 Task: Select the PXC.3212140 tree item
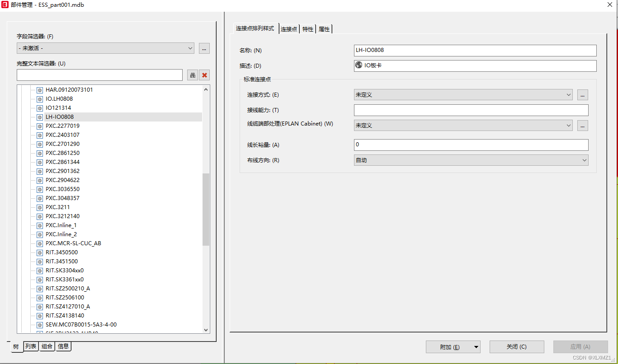click(62, 216)
